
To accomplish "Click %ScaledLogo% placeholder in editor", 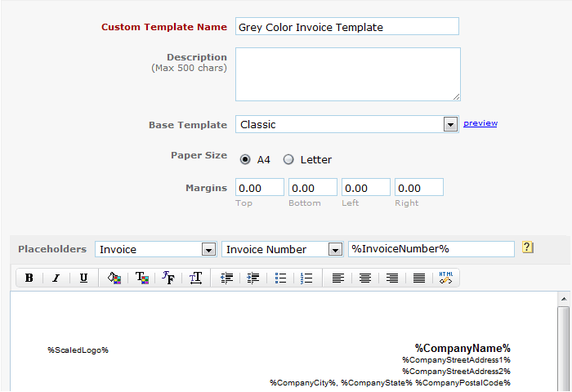I will coord(78,350).
